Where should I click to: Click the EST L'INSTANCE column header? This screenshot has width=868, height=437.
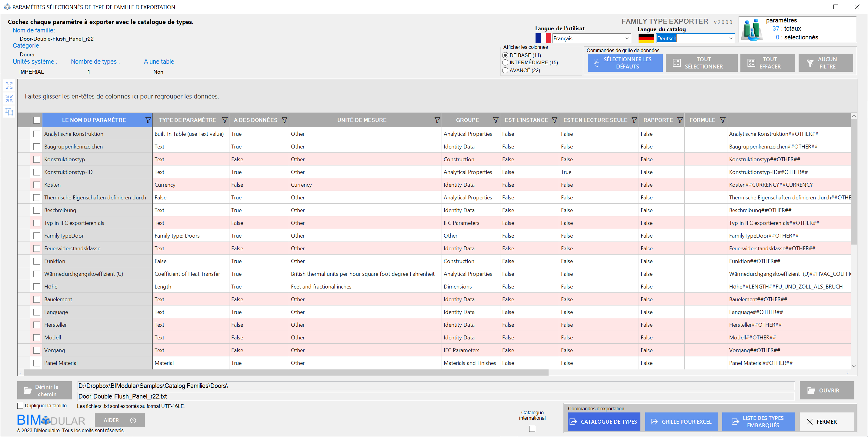pos(526,120)
